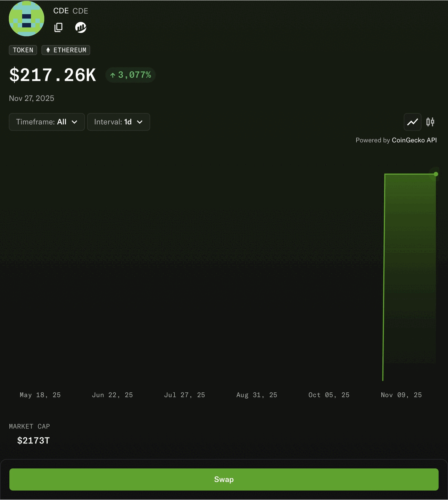Click the Interval dropdown chevron arrow
Image resolution: width=448 pixels, height=500 pixels.
tap(140, 122)
